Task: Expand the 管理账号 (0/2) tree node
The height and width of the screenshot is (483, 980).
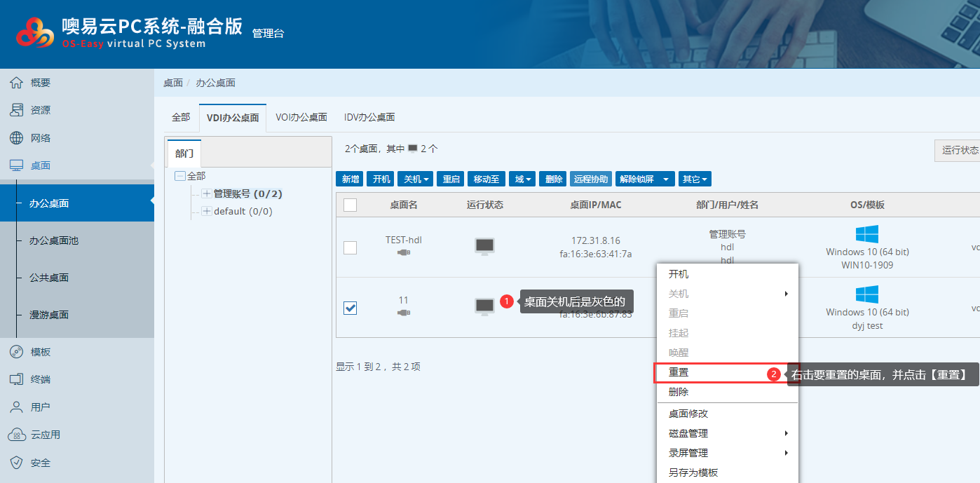Action: (207, 193)
